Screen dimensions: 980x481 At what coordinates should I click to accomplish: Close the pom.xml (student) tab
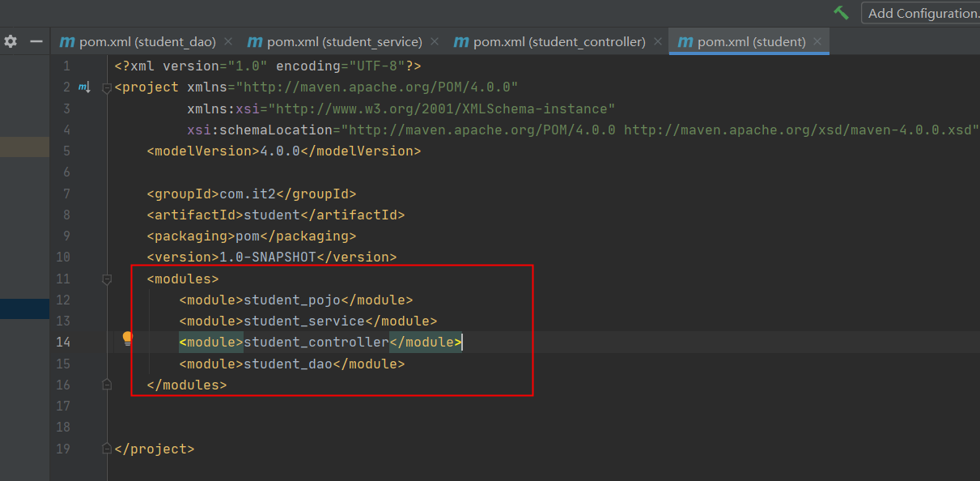pyautogui.click(x=817, y=41)
